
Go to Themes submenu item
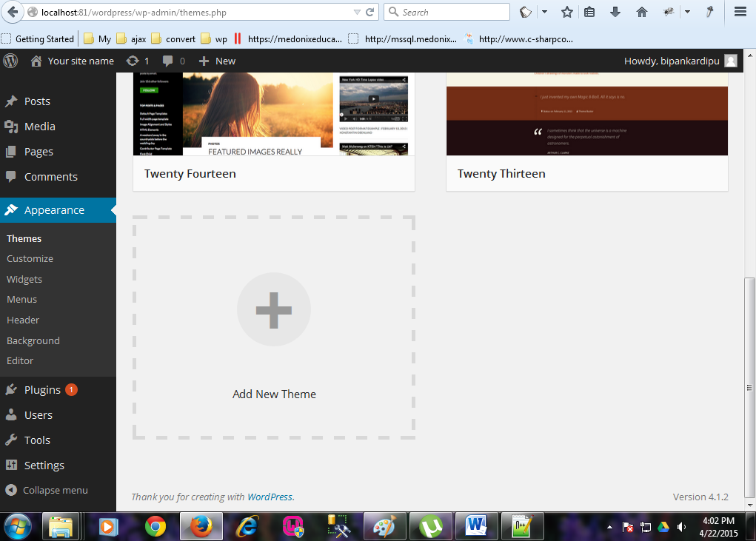(x=24, y=238)
